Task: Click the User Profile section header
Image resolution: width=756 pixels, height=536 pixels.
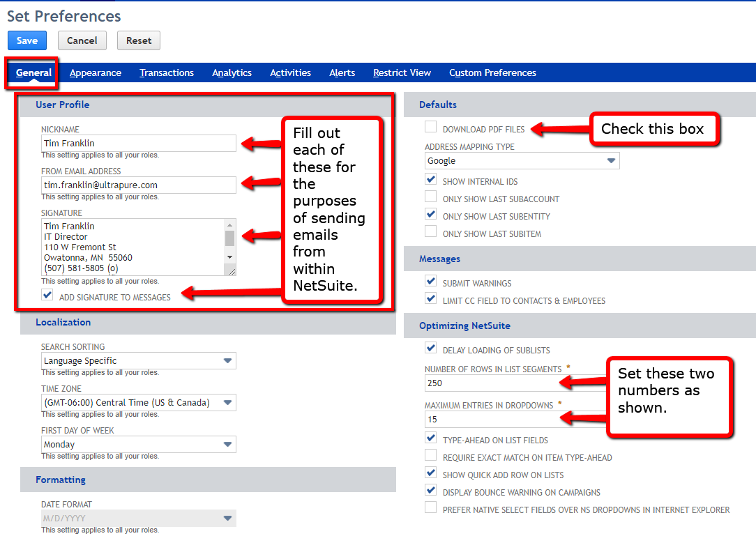Action: click(x=62, y=105)
